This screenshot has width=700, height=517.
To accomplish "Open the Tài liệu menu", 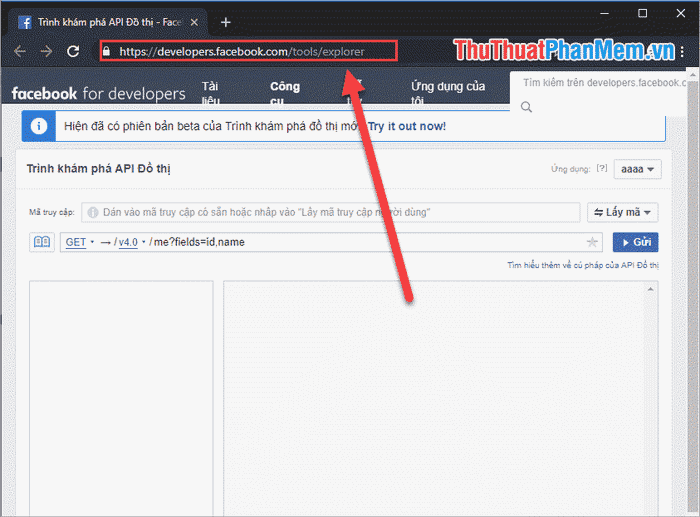I will [x=210, y=92].
